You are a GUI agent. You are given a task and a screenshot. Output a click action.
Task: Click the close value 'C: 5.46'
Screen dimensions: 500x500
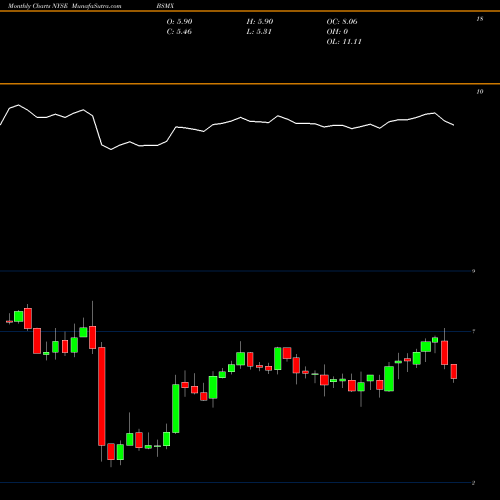pyautogui.click(x=179, y=32)
